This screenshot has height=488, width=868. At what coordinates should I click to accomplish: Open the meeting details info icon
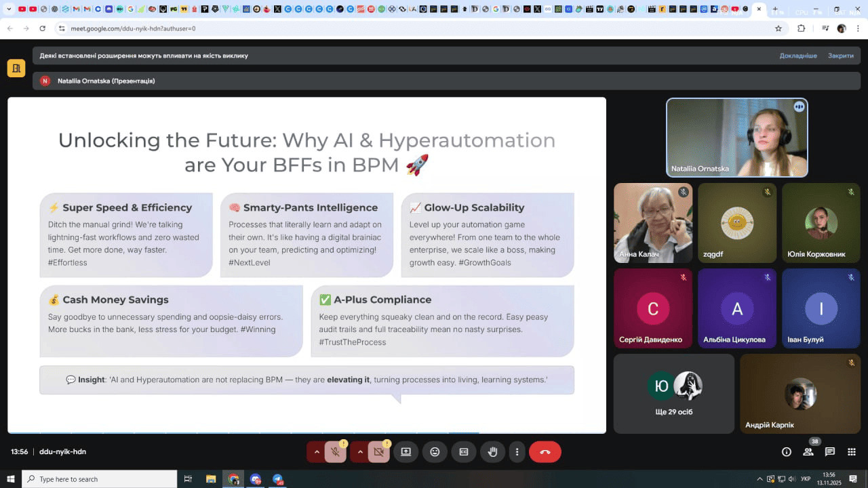(x=787, y=452)
